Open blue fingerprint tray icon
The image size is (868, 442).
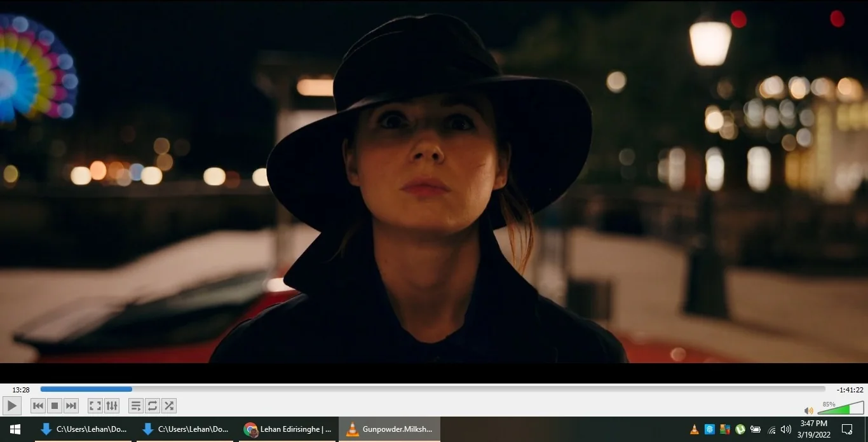[x=710, y=429]
